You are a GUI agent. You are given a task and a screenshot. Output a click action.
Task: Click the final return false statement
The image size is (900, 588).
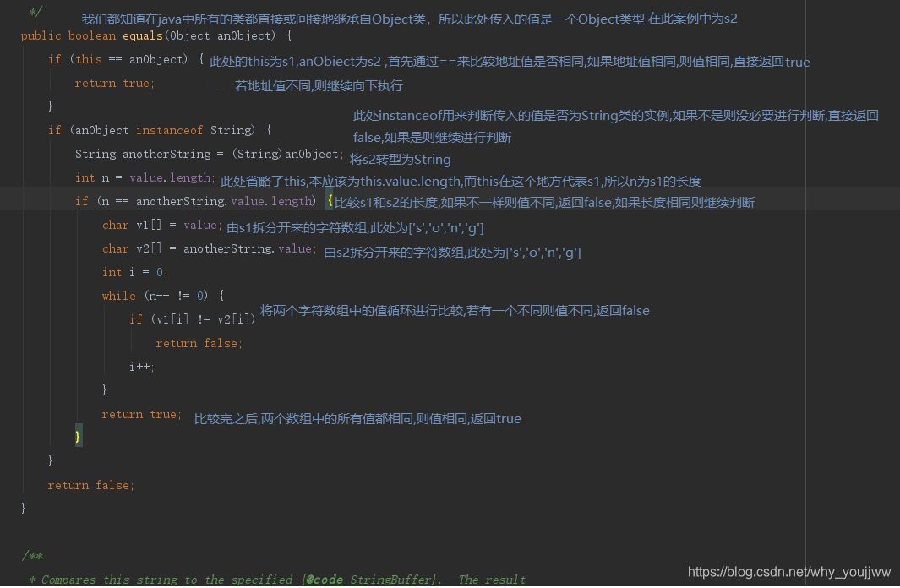[x=90, y=485]
